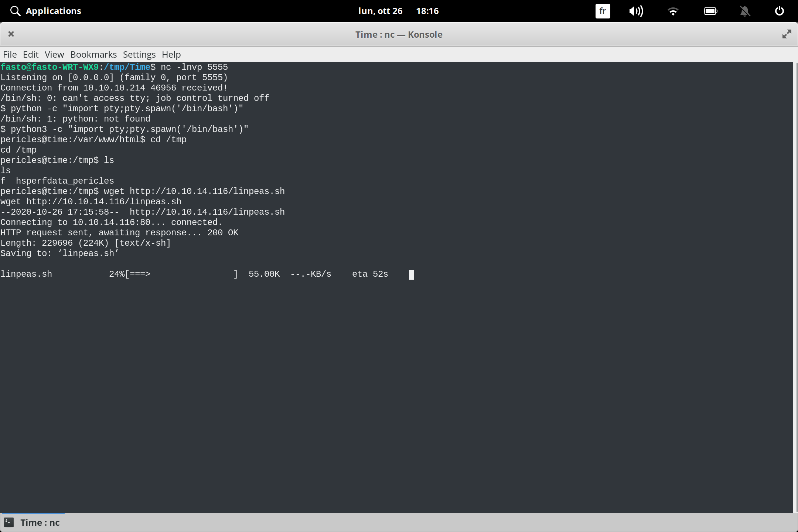Screen dimensions: 798x532
Task: Open the Settings menu
Action: point(139,54)
